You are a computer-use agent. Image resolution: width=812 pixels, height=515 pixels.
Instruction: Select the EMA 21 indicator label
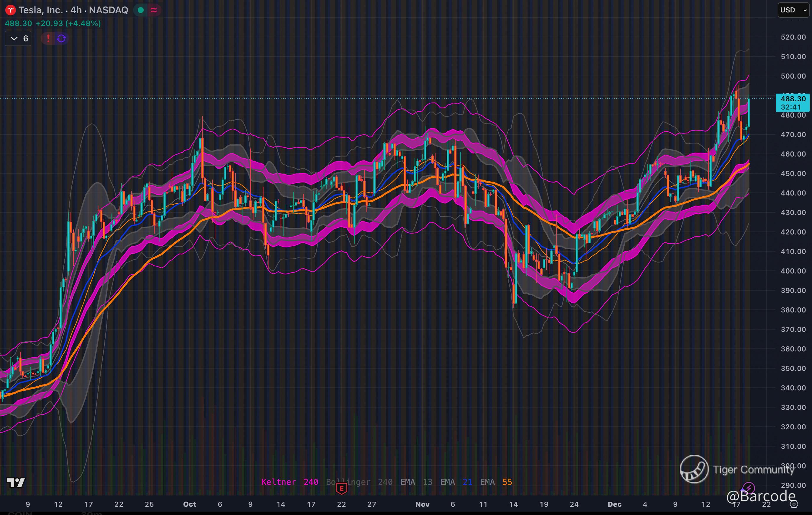pyautogui.click(x=456, y=482)
